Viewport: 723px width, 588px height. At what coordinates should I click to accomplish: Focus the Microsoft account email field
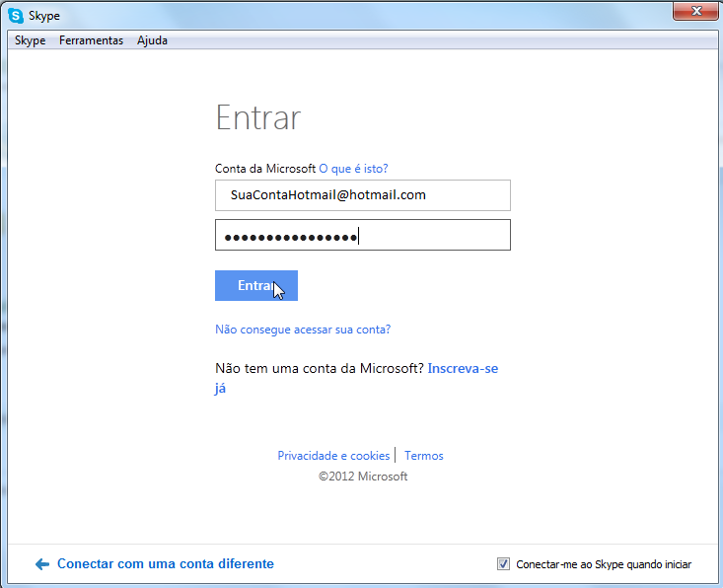(362, 195)
